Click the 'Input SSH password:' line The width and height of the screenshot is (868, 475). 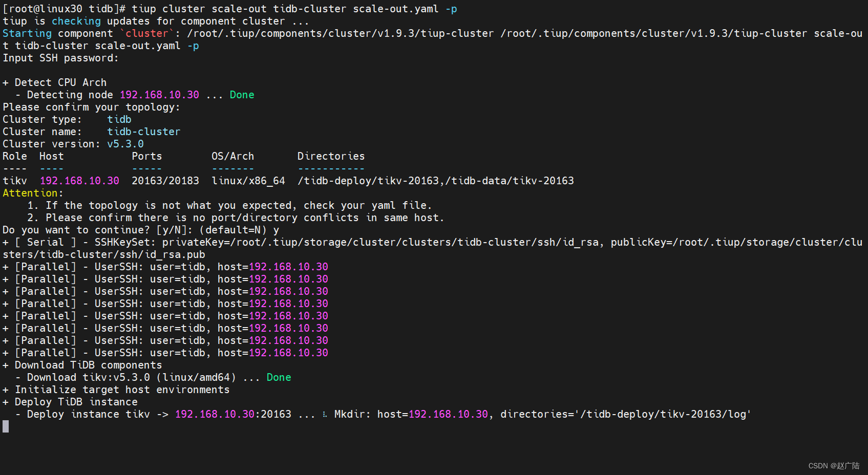(60, 58)
